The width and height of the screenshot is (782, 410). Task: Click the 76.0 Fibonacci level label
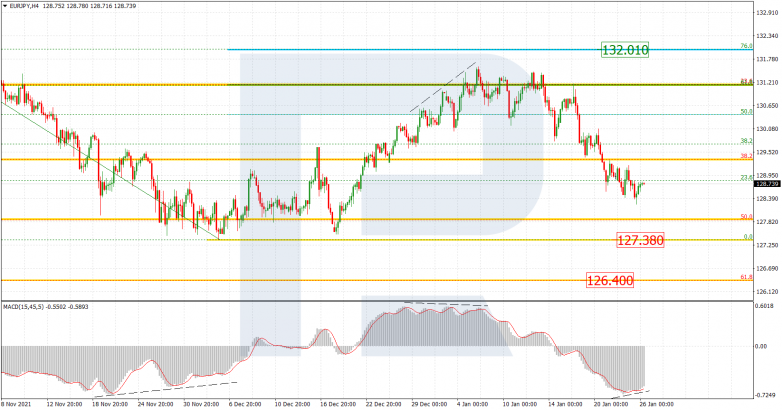[x=746, y=46]
